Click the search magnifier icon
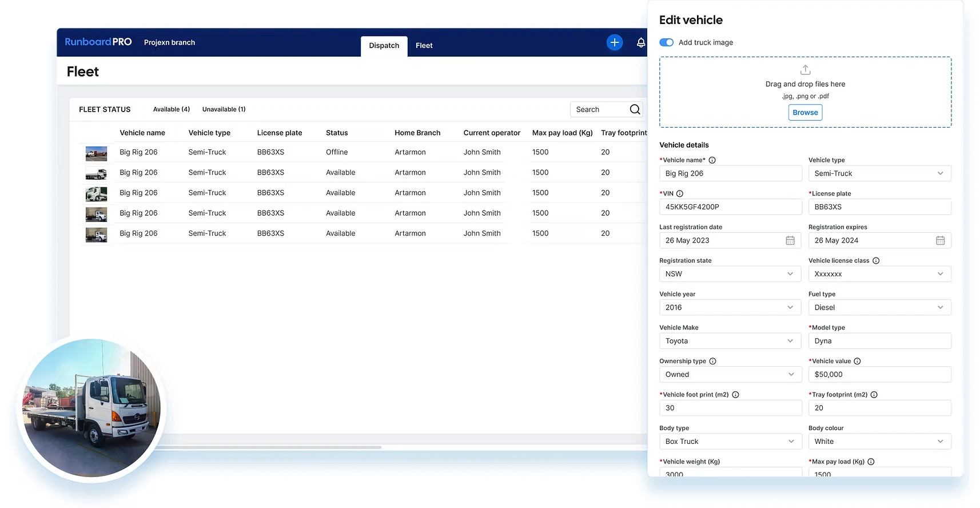The width and height of the screenshot is (980, 508). point(635,109)
